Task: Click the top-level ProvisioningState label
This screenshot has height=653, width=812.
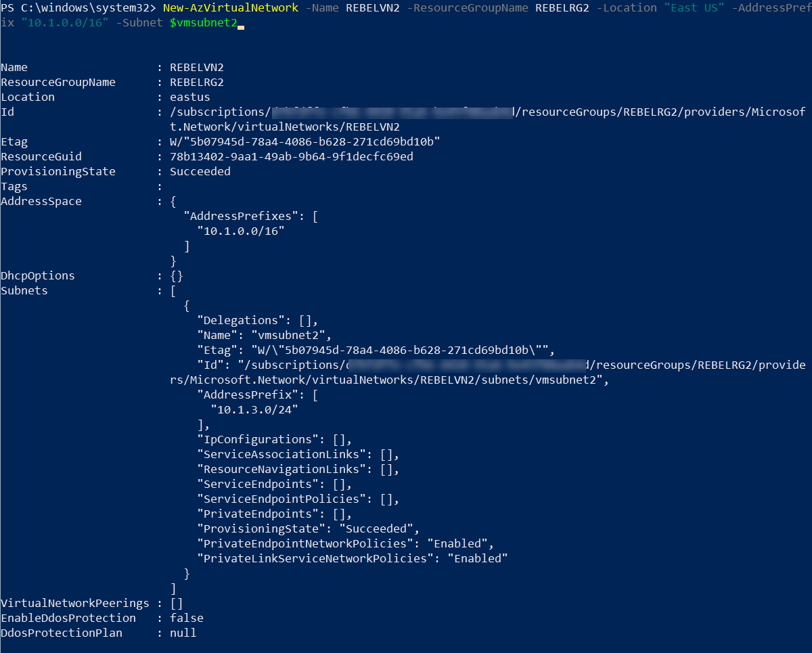Action: [58, 172]
